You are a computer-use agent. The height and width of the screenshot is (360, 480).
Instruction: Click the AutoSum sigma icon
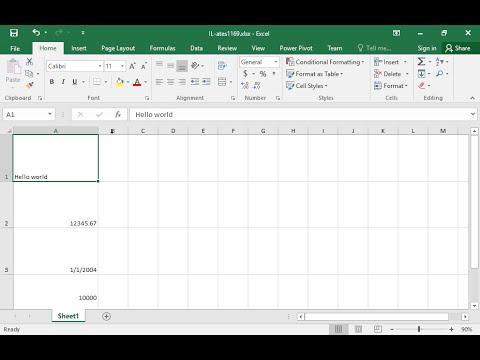click(x=421, y=61)
